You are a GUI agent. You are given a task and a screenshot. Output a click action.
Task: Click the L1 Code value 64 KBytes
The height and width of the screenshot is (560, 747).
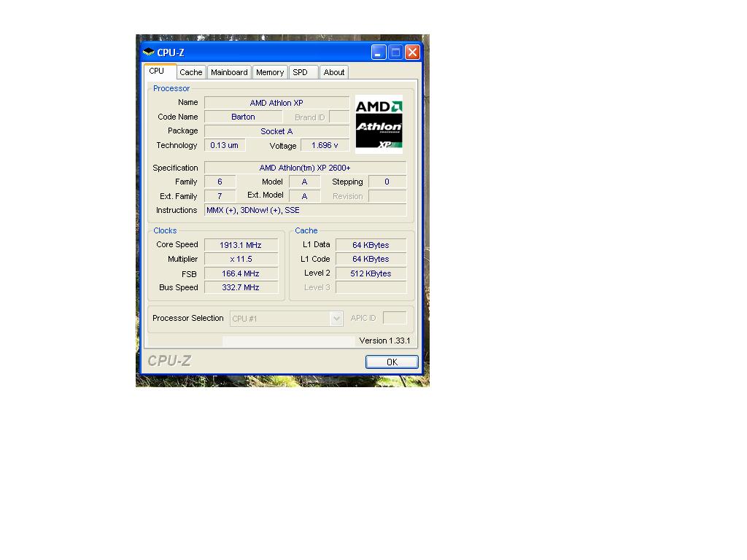pos(371,259)
